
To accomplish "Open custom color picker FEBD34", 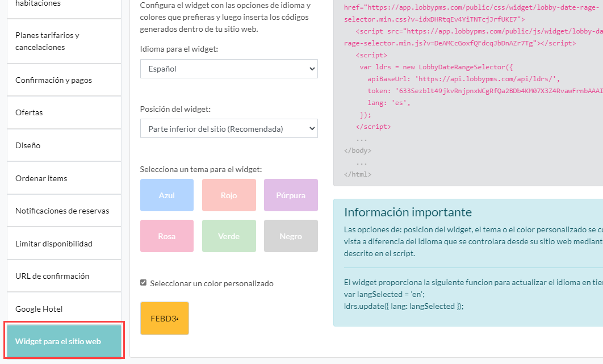I will pos(165,318).
